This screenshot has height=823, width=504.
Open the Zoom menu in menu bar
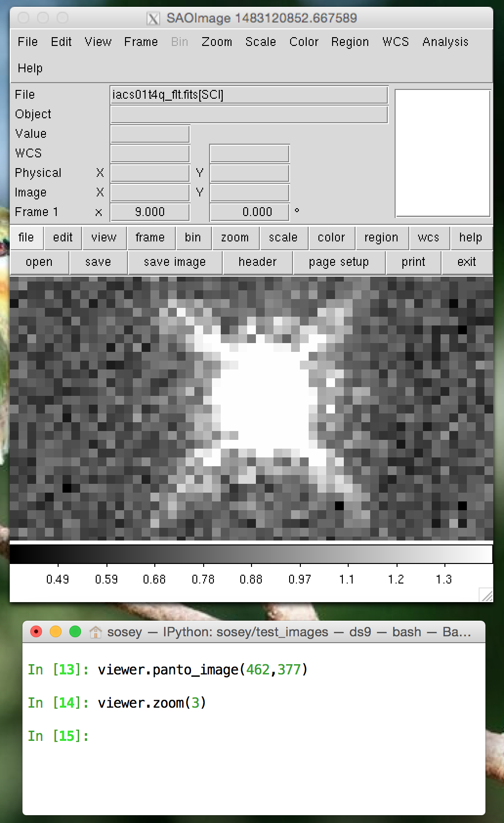tap(216, 42)
